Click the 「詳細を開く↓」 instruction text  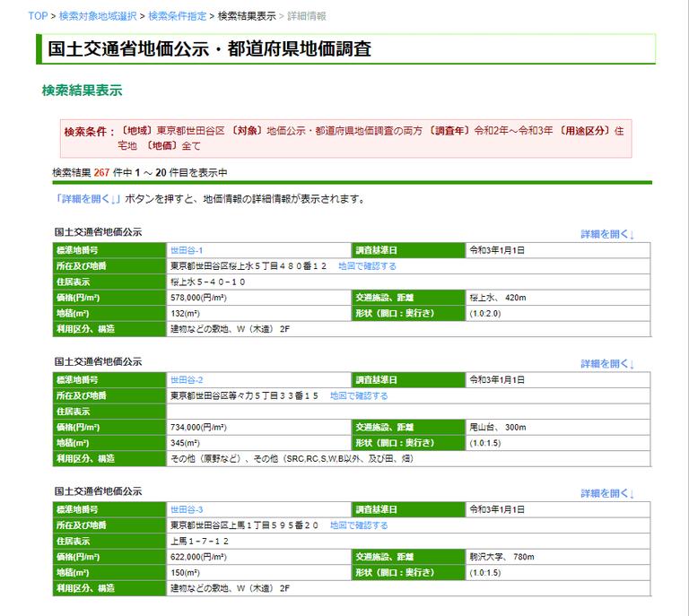click(x=86, y=199)
